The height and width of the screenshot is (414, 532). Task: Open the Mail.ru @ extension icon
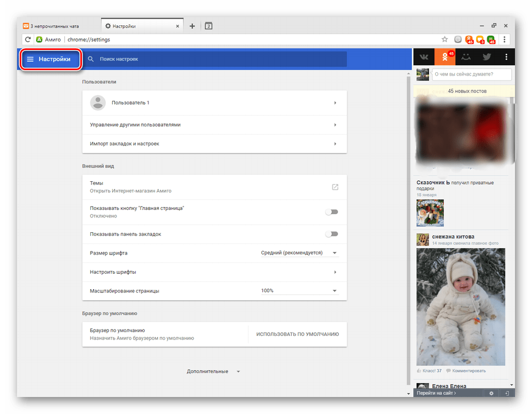tap(458, 39)
